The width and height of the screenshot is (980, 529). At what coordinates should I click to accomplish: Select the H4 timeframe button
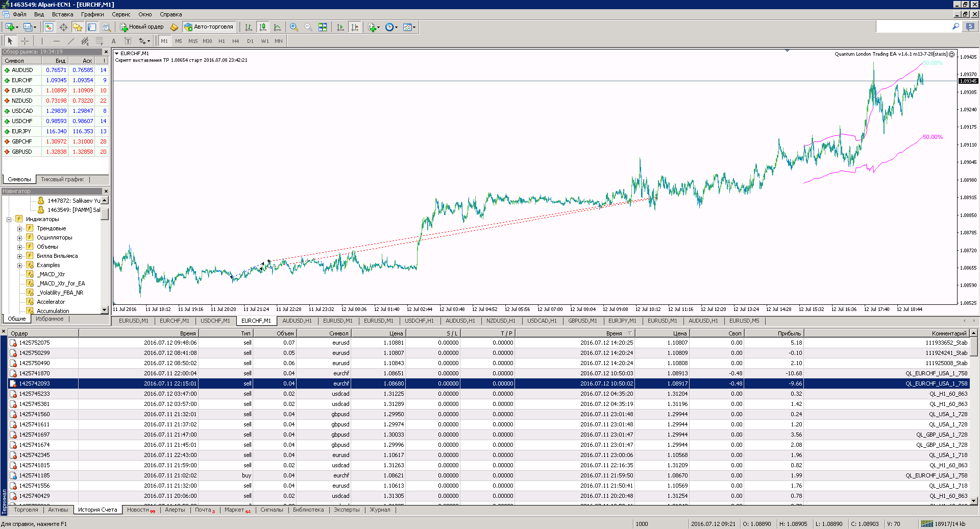point(235,41)
